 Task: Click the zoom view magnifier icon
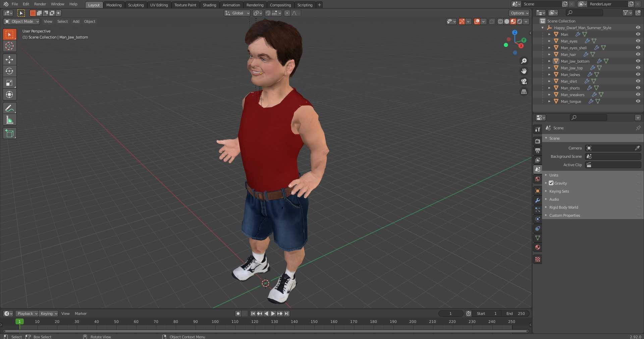pos(524,61)
